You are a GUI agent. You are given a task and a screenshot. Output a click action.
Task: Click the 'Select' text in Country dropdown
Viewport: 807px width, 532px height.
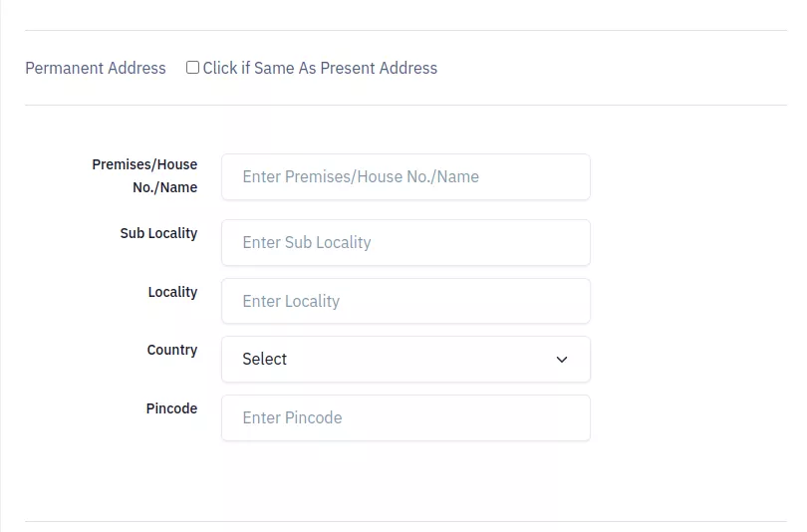(265, 359)
